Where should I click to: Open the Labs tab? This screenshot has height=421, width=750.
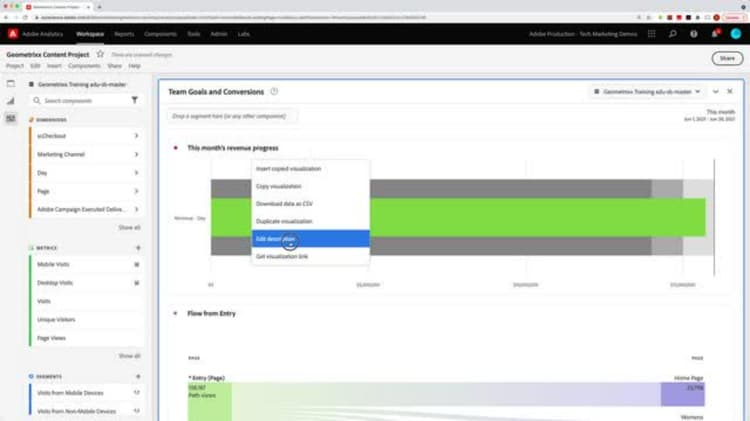(243, 34)
